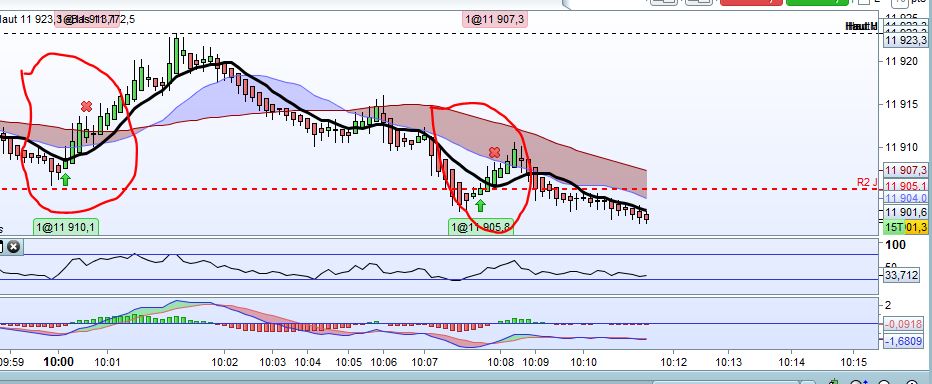Select green entry arrow near 10:00
Viewport: 932px width, 384px height.
pyautogui.click(x=65, y=179)
